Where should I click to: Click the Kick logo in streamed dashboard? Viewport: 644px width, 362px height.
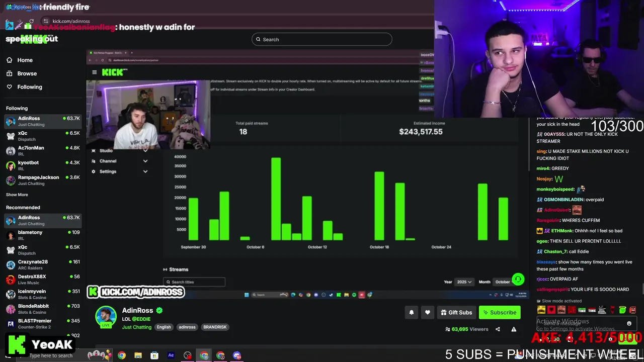115,72
